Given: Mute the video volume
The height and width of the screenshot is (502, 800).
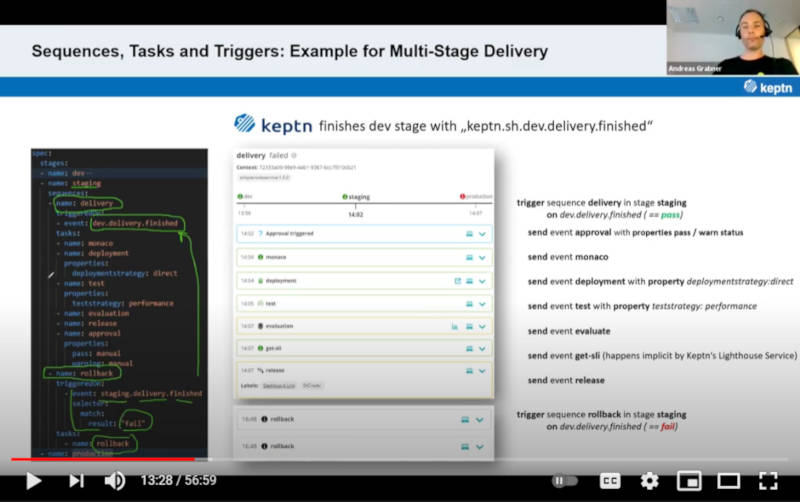Looking at the screenshot, I should point(115,481).
